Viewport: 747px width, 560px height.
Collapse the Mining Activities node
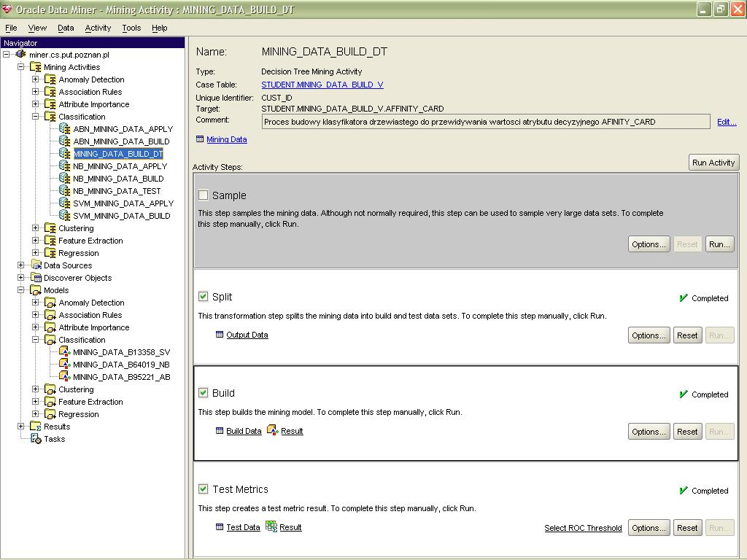[21, 66]
